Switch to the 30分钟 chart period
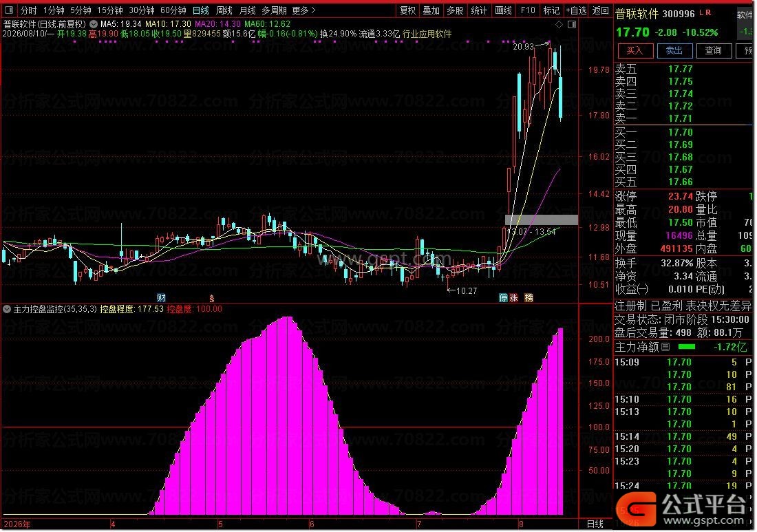757x532 pixels. coord(142,10)
